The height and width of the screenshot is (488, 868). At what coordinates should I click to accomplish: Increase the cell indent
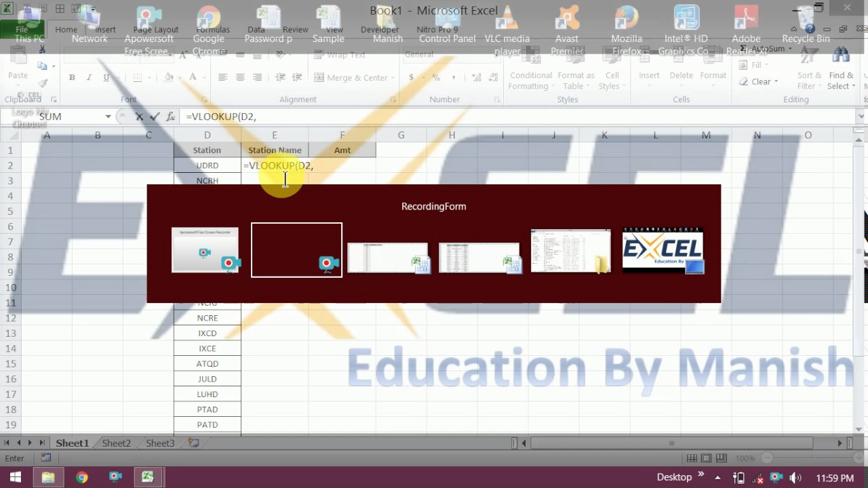[x=298, y=78]
